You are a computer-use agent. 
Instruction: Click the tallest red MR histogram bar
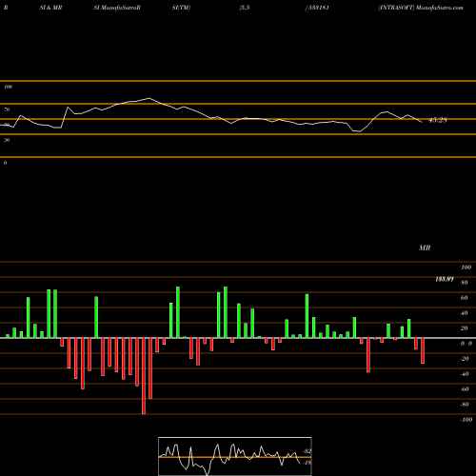point(144,376)
